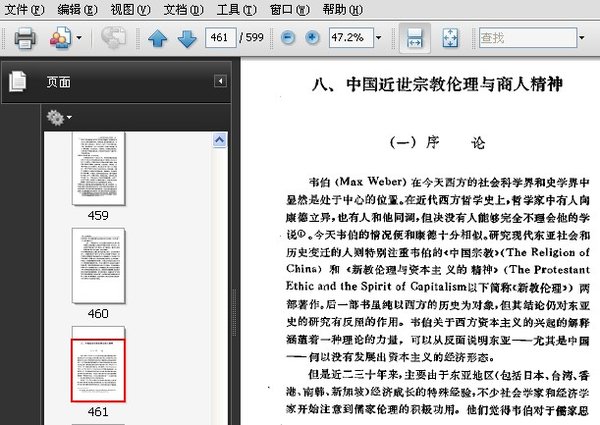Expand the pages panel gear options menu
The width and height of the screenshot is (600, 425).
pos(59,118)
